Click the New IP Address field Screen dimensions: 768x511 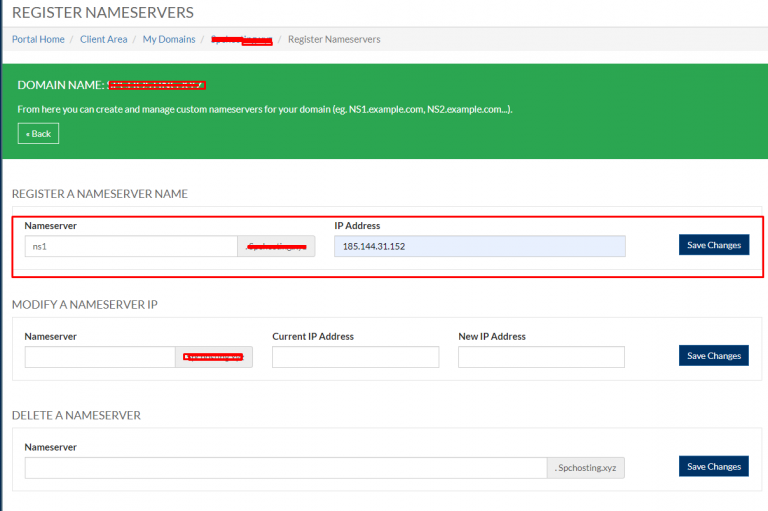(541, 357)
